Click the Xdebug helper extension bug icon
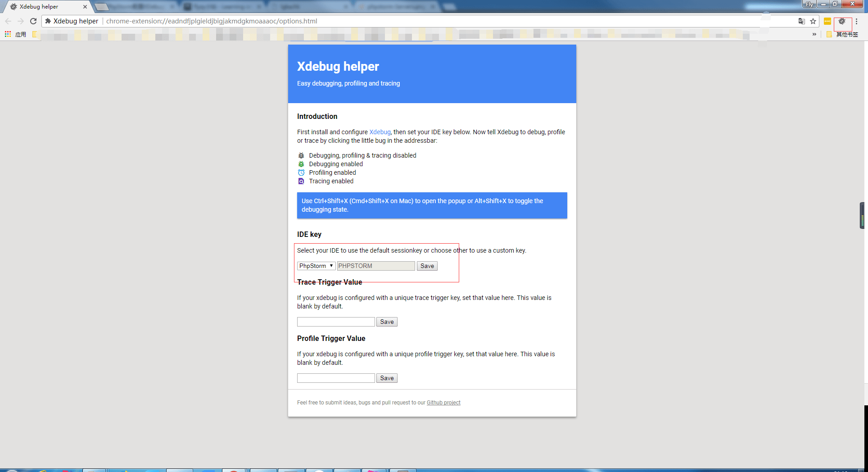Image resolution: width=868 pixels, height=472 pixels. point(842,21)
